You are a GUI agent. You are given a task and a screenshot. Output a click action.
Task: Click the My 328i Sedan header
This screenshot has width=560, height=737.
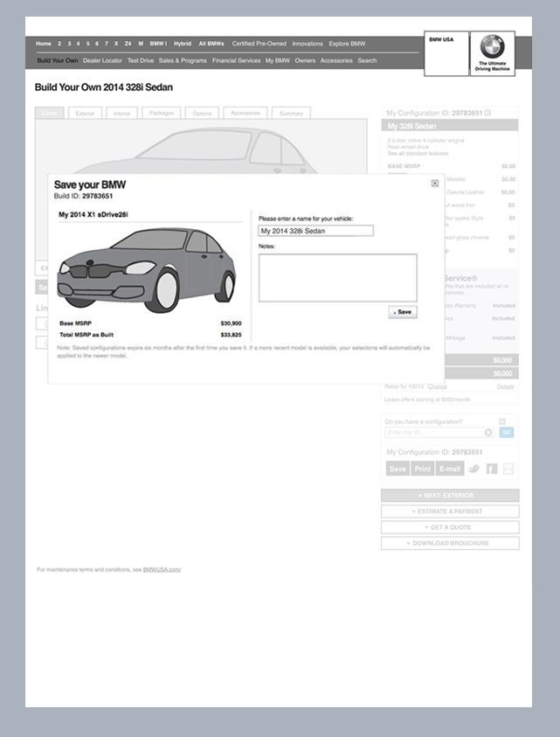pos(450,126)
